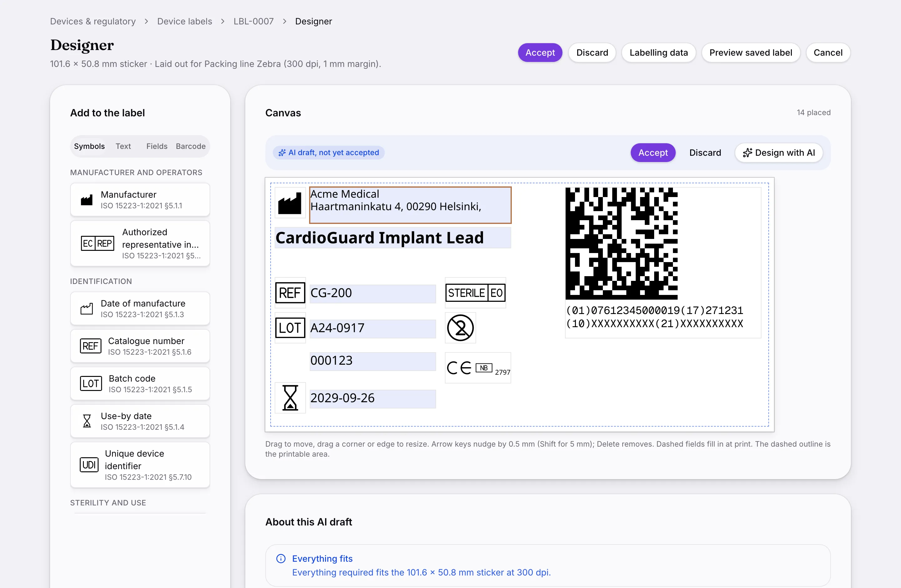Click the Cancel button
901x588 pixels.
828,53
